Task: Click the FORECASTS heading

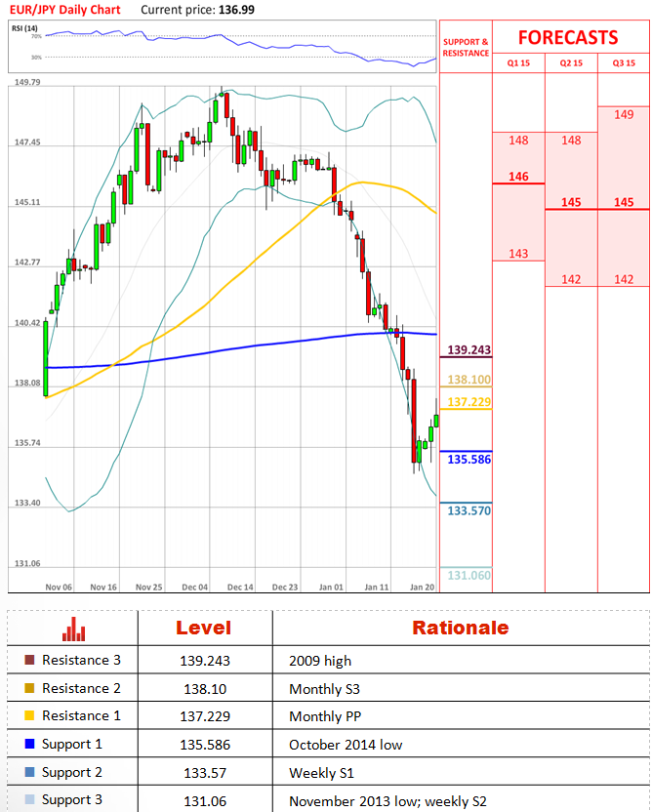Action: pyautogui.click(x=568, y=37)
